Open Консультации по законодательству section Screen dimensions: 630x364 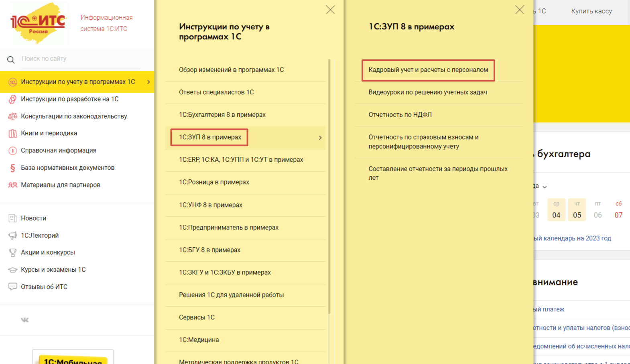pyautogui.click(x=74, y=116)
